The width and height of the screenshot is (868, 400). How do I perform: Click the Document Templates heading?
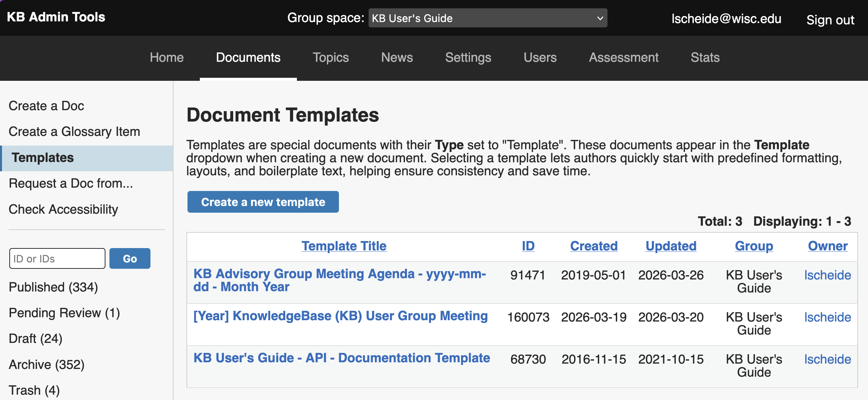(x=283, y=115)
